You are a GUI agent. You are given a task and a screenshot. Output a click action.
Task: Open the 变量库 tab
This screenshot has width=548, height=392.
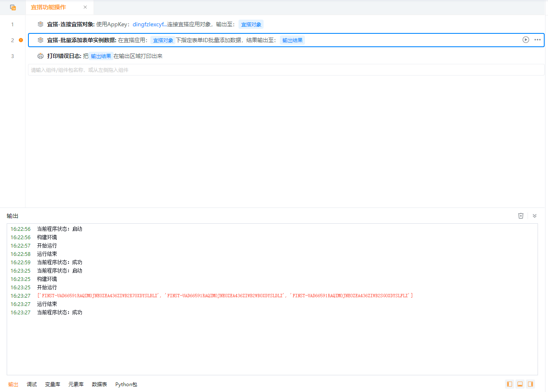point(53,384)
